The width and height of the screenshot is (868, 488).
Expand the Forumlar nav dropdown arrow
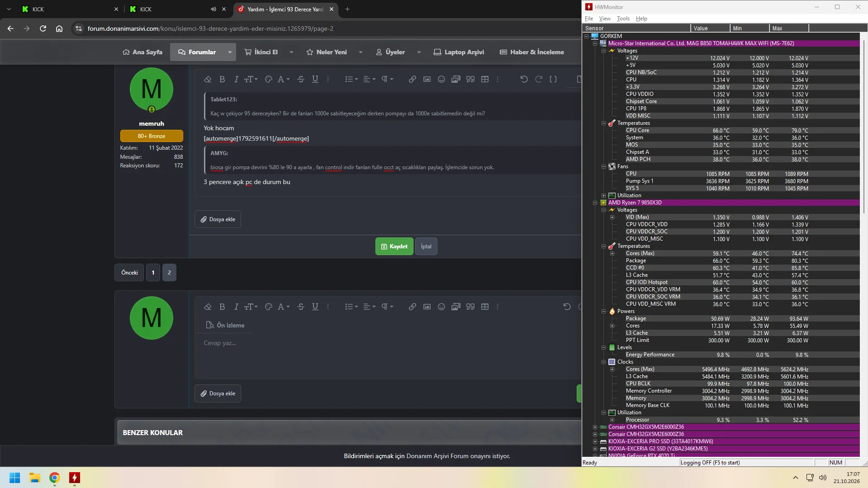(230, 52)
